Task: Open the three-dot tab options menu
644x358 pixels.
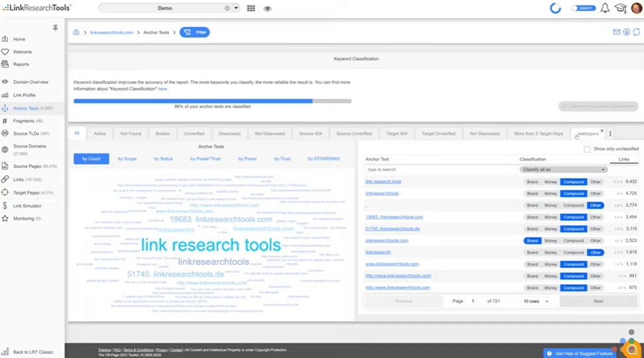Action: point(610,134)
